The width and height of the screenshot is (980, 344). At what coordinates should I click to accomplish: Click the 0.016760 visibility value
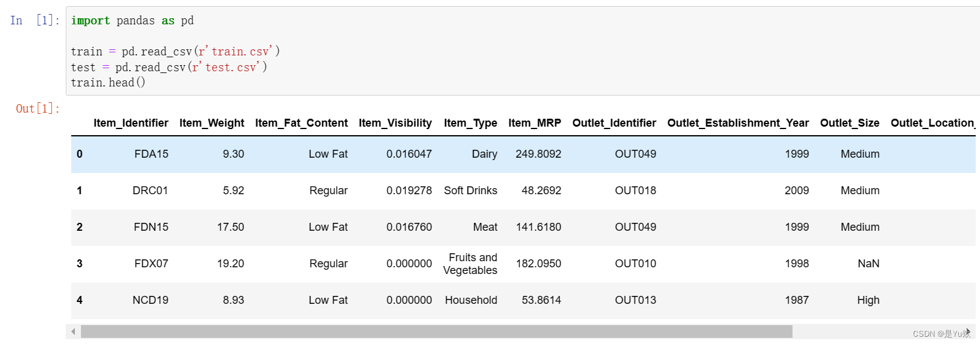[409, 227]
